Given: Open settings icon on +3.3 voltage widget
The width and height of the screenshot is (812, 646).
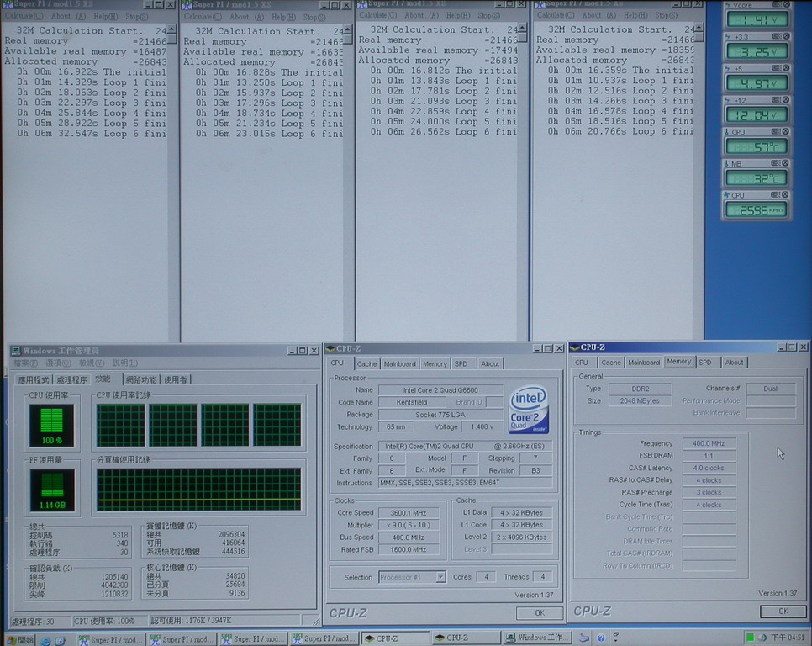Looking at the screenshot, I should coord(777,36).
